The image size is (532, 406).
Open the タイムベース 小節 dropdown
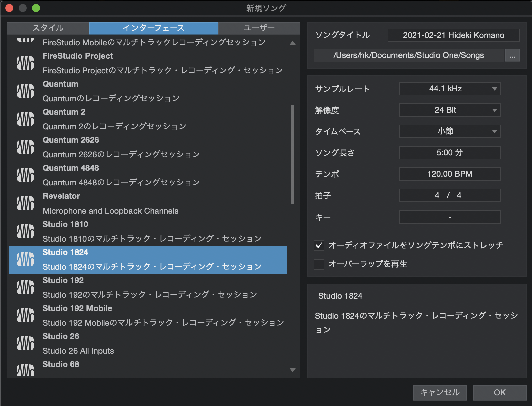[450, 131]
